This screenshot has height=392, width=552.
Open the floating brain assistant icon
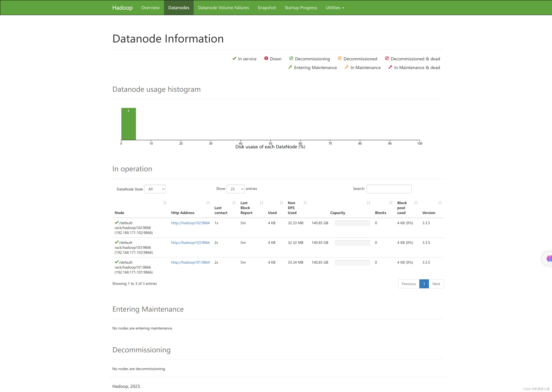(x=549, y=259)
